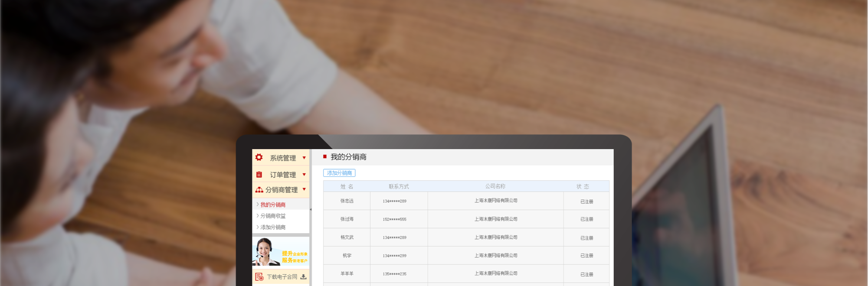Click the blue 添加分销商 button above the table
Image resolution: width=868 pixels, height=286 pixels.
pos(339,173)
